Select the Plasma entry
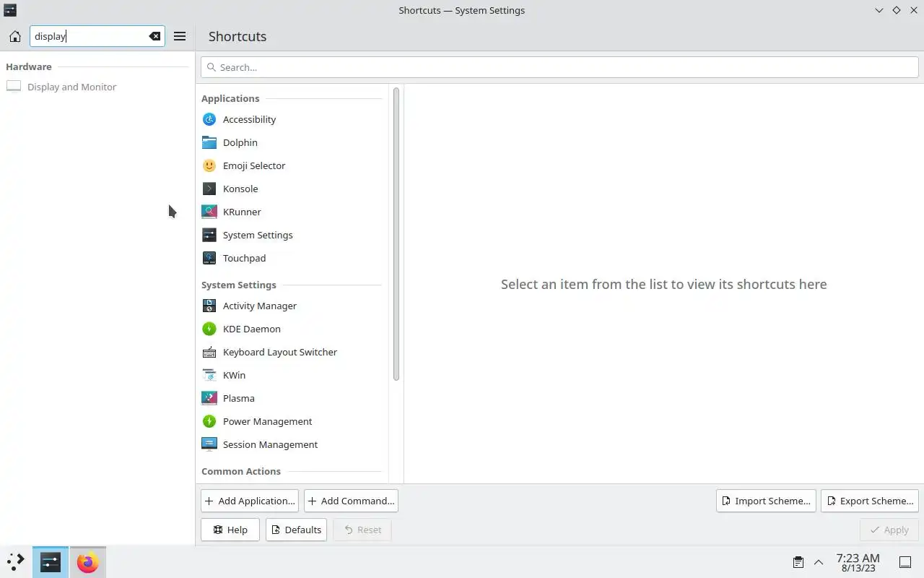 click(292, 398)
